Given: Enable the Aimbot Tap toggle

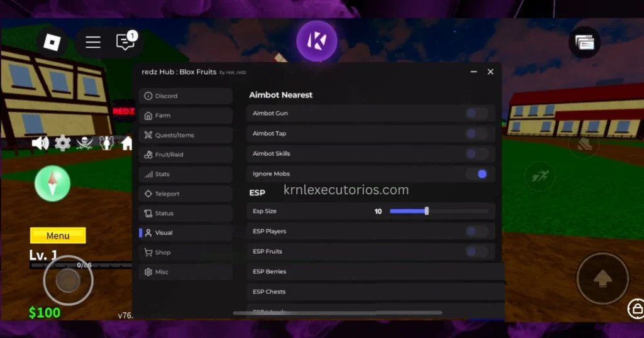Looking at the screenshot, I should pos(477,133).
